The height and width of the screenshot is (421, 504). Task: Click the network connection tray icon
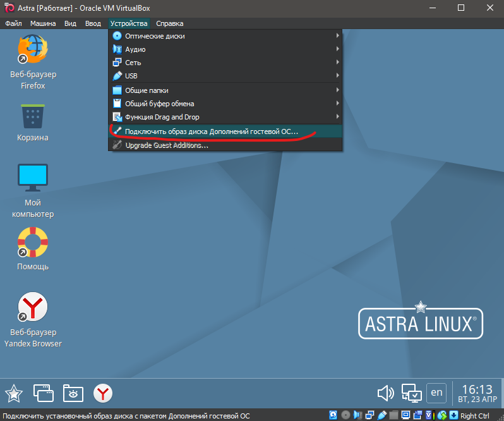click(411, 393)
